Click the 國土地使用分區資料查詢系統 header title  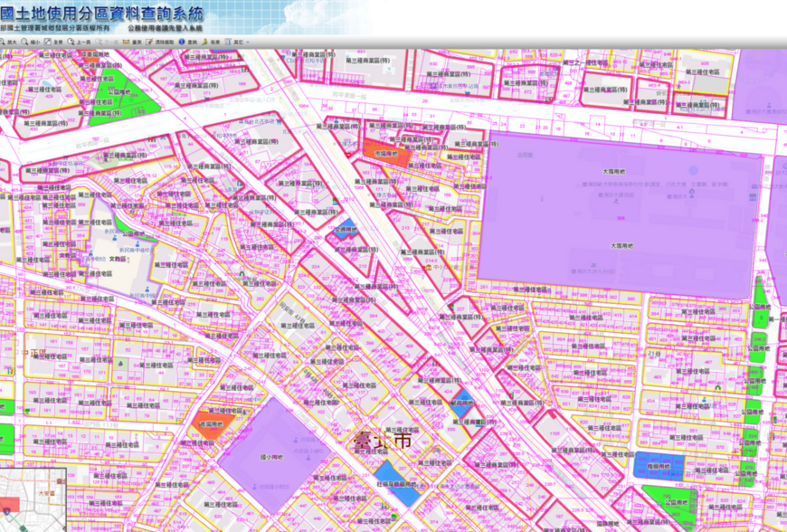click(102, 14)
